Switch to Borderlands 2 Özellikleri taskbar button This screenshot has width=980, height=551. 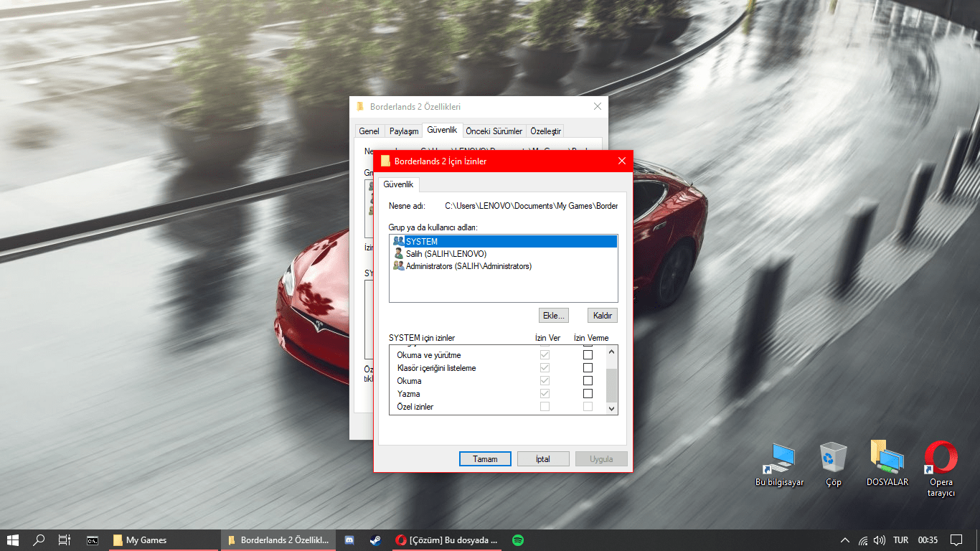pos(278,540)
